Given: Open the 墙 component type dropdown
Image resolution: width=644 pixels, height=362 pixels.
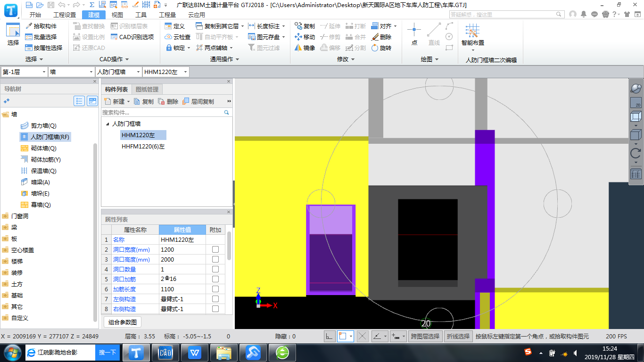Looking at the screenshot, I should click(x=72, y=72).
